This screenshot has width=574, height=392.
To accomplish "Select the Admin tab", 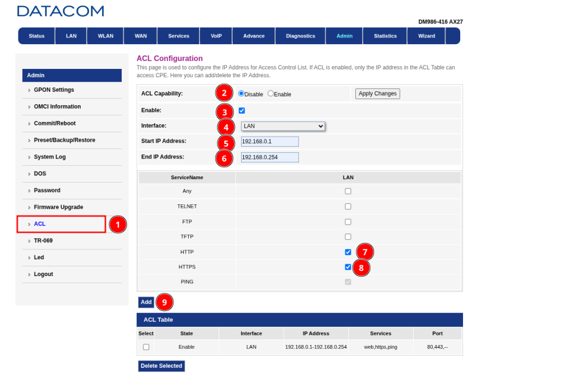I will 345,36.
